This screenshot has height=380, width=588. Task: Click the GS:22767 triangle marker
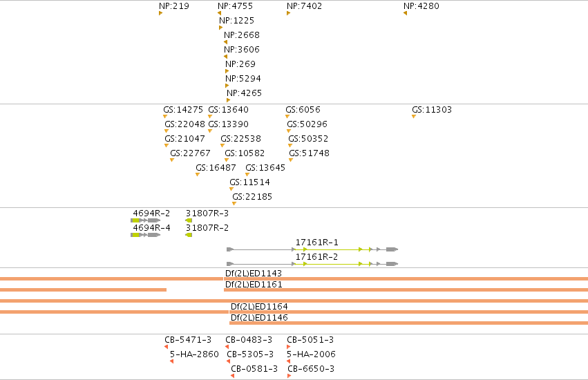172,160
